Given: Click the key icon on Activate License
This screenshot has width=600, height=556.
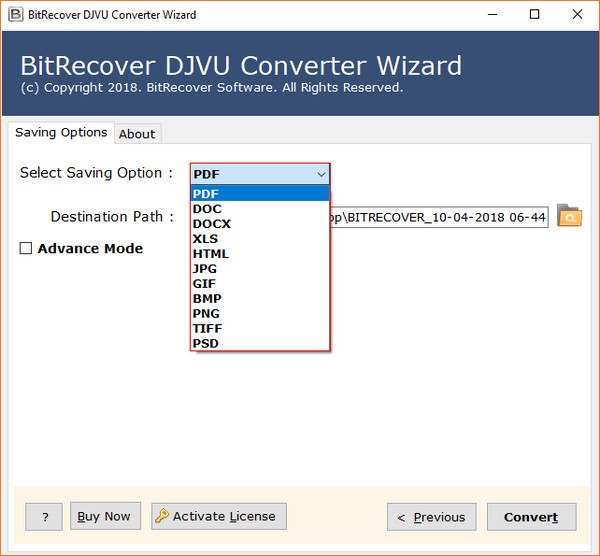Looking at the screenshot, I should coord(161,516).
